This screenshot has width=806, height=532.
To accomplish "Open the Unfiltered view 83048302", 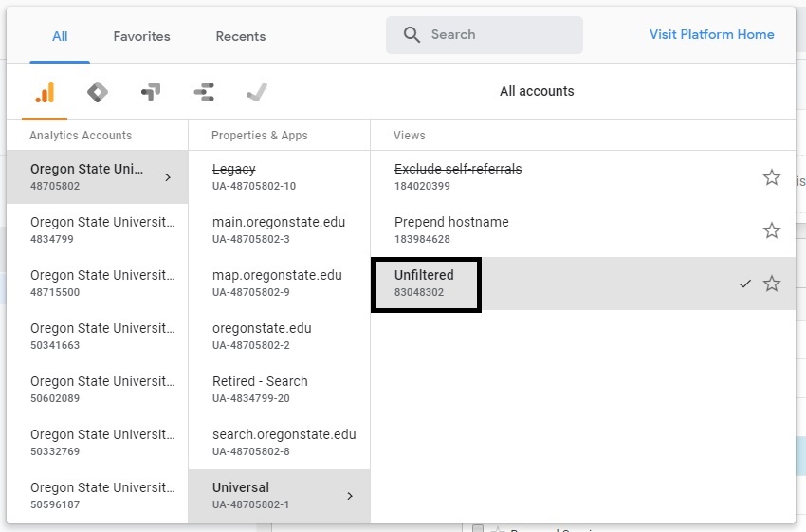I will tap(583, 284).
